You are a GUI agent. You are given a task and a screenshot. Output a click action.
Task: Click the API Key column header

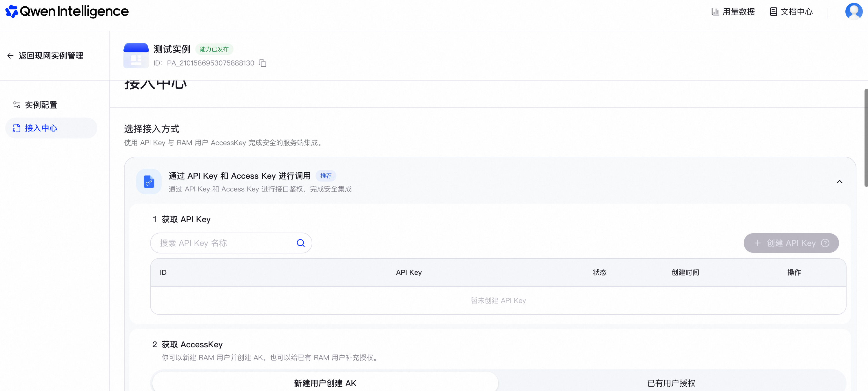(x=409, y=273)
